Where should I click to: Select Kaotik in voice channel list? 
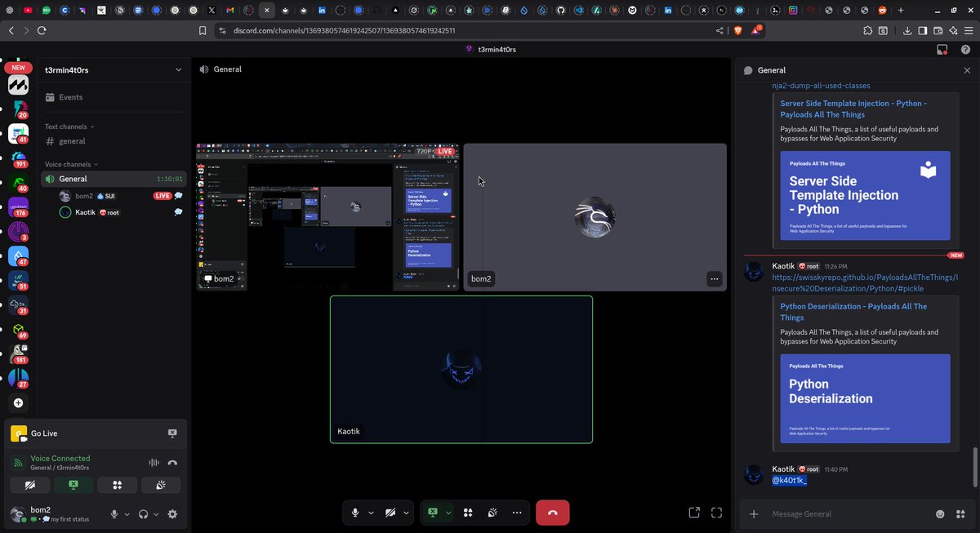click(x=121, y=212)
